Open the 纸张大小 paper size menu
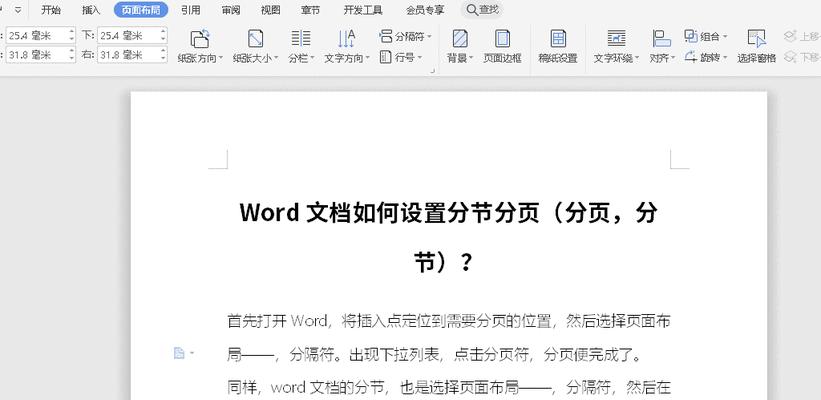This screenshot has width=821, height=400. point(256,47)
